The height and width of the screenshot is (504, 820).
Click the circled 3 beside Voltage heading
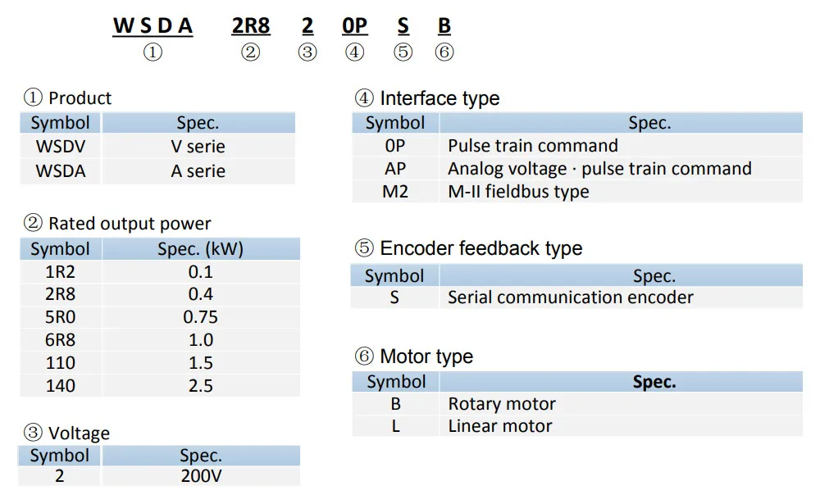[x=33, y=433]
